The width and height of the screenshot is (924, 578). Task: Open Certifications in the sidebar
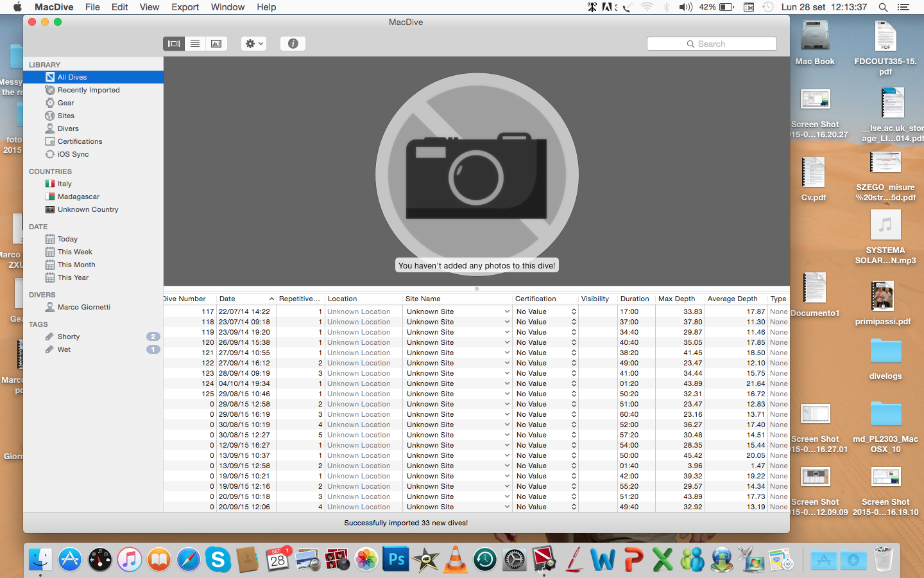[80, 141]
